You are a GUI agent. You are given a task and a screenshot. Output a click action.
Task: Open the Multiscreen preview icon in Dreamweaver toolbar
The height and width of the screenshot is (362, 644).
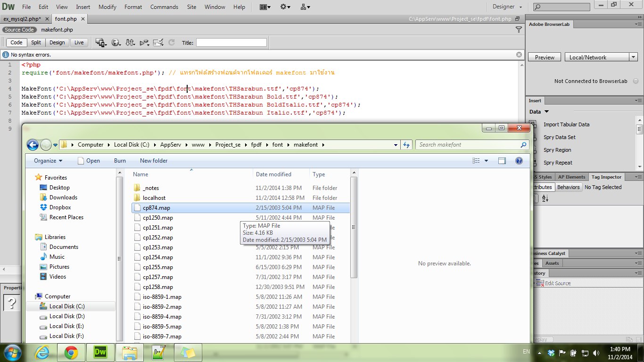(101, 42)
